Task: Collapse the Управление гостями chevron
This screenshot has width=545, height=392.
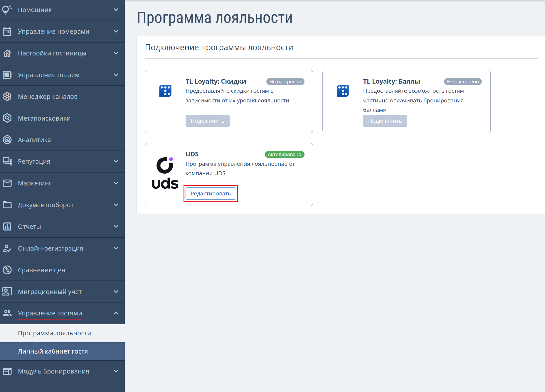Action: 116,313
